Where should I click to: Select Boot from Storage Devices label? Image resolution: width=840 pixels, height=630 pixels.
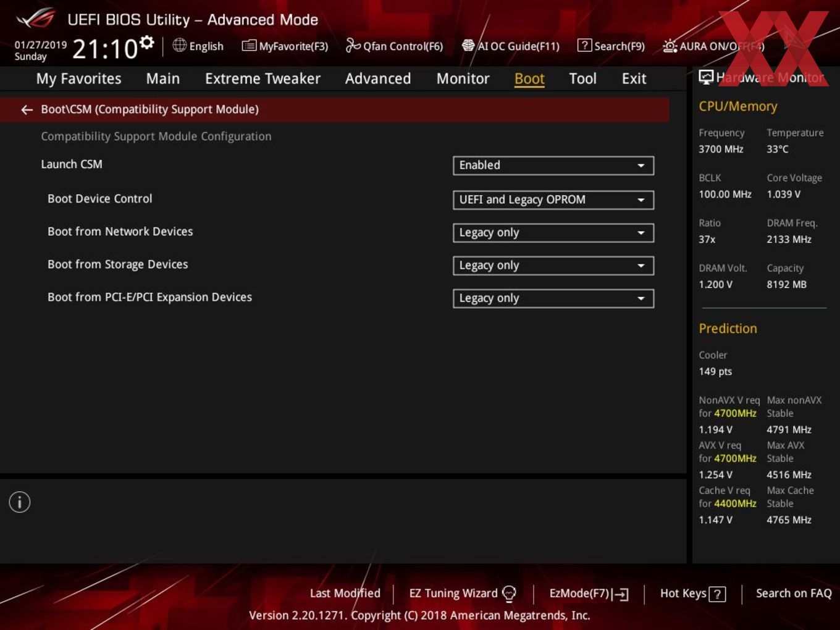pos(117,264)
